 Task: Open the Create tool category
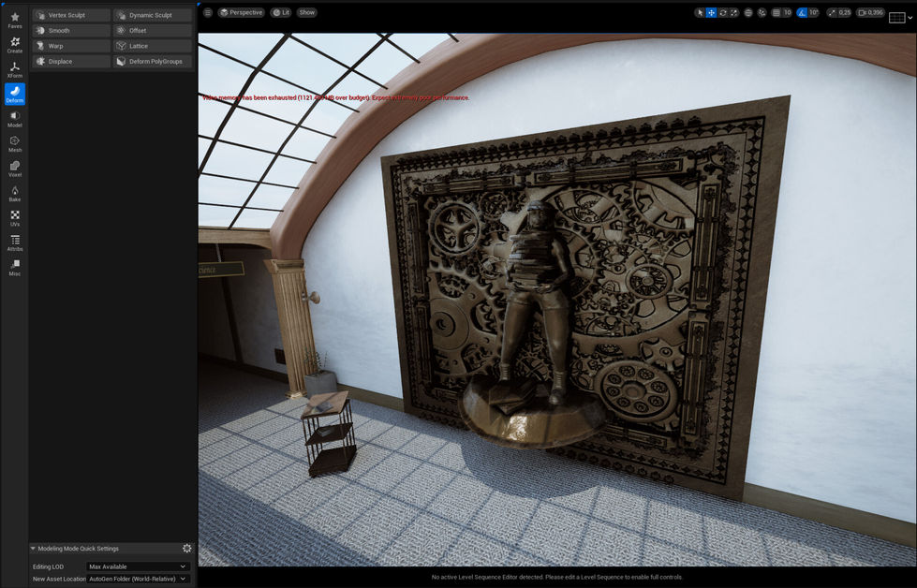tap(15, 45)
